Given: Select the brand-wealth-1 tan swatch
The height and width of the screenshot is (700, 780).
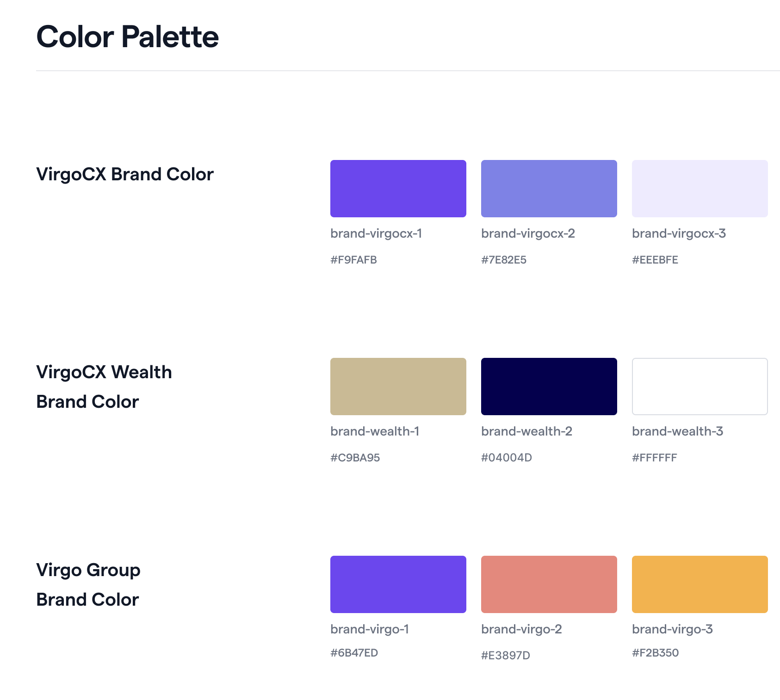Looking at the screenshot, I should (x=398, y=387).
